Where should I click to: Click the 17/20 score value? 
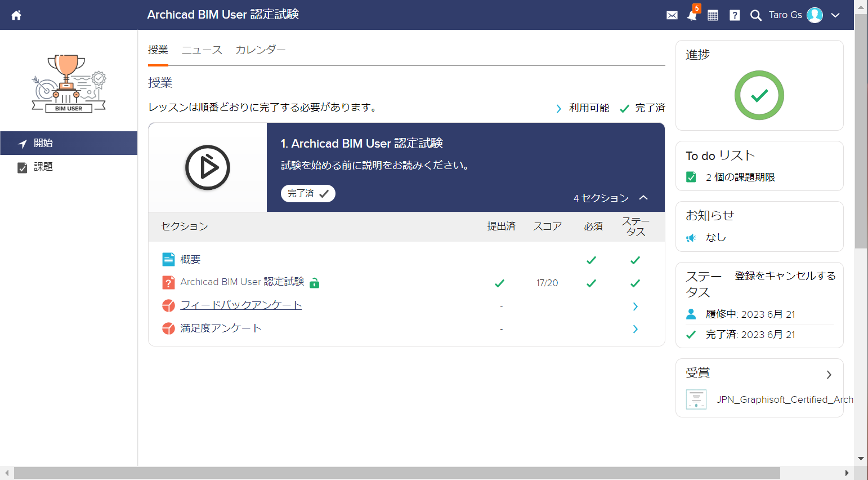[x=547, y=283]
